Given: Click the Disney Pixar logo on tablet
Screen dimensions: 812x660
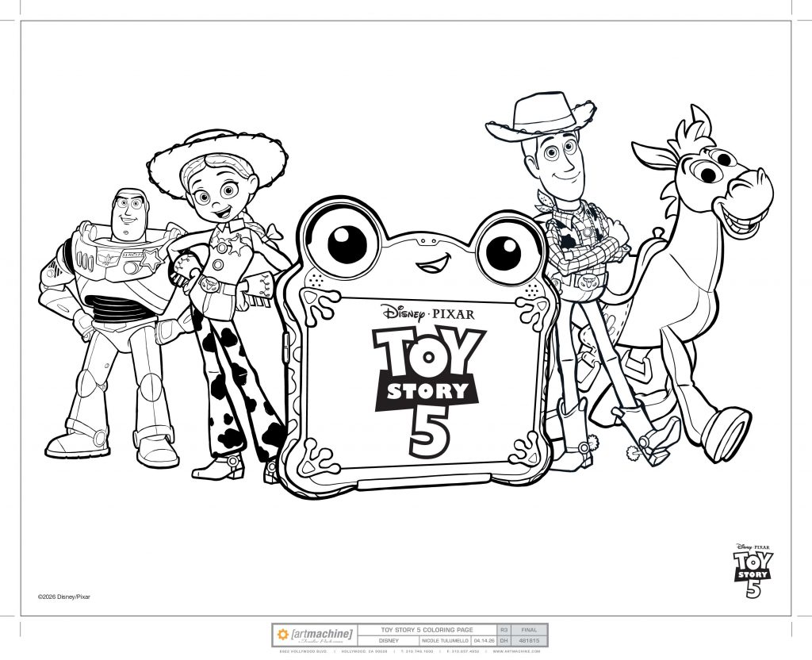Looking at the screenshot, I should tap(427, 313).
